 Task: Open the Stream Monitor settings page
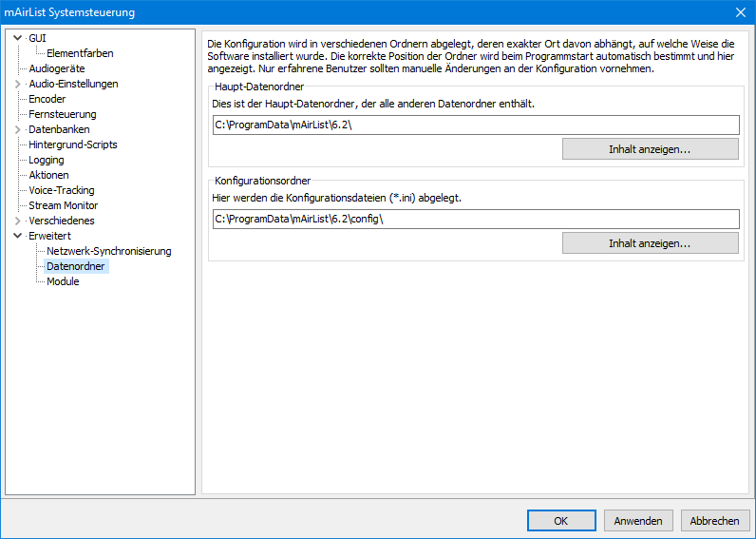click(64, 205)
